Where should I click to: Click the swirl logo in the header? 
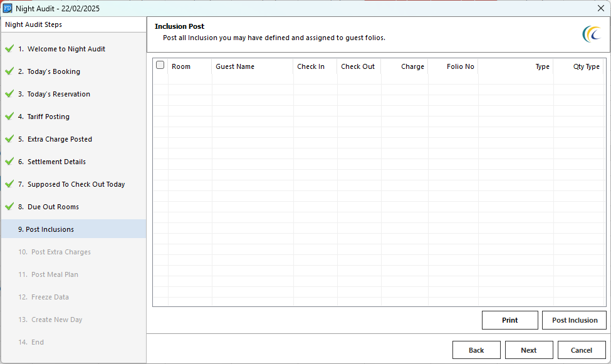point(591,34)
